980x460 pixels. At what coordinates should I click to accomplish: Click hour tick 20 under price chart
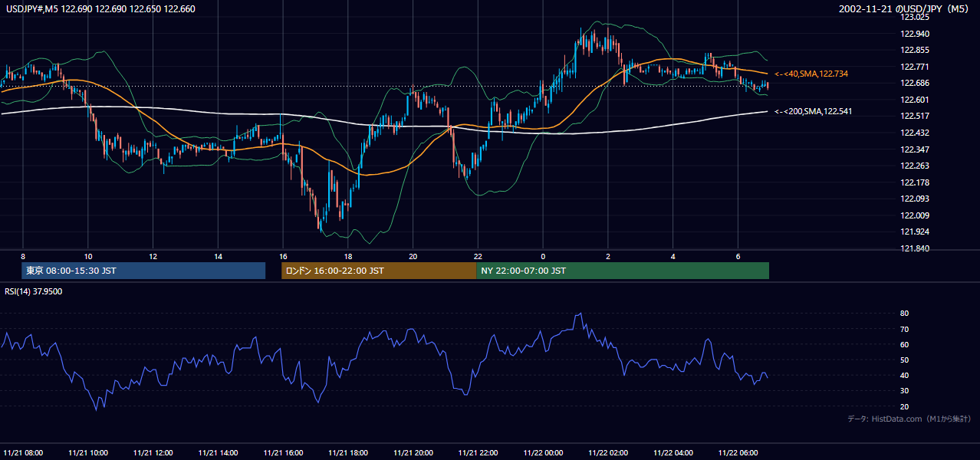coord(413,256)
